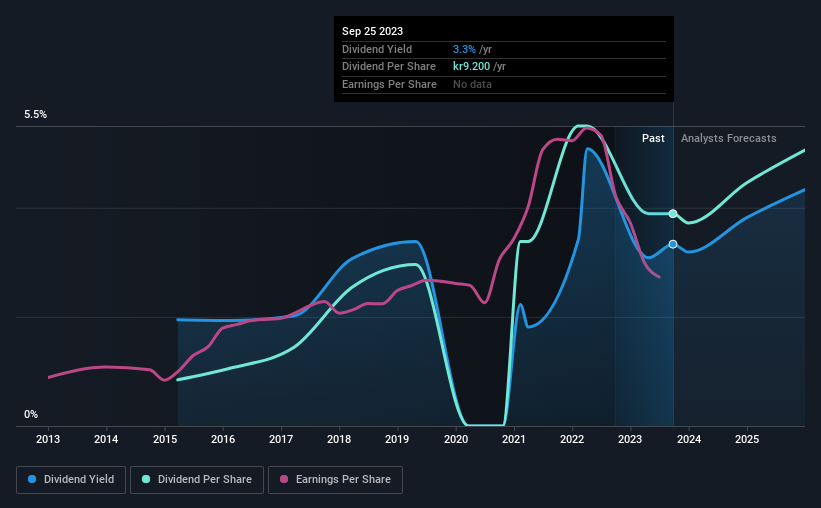
Task: Toggle the Earnings Per Share legend button
Action: [335, 480]
